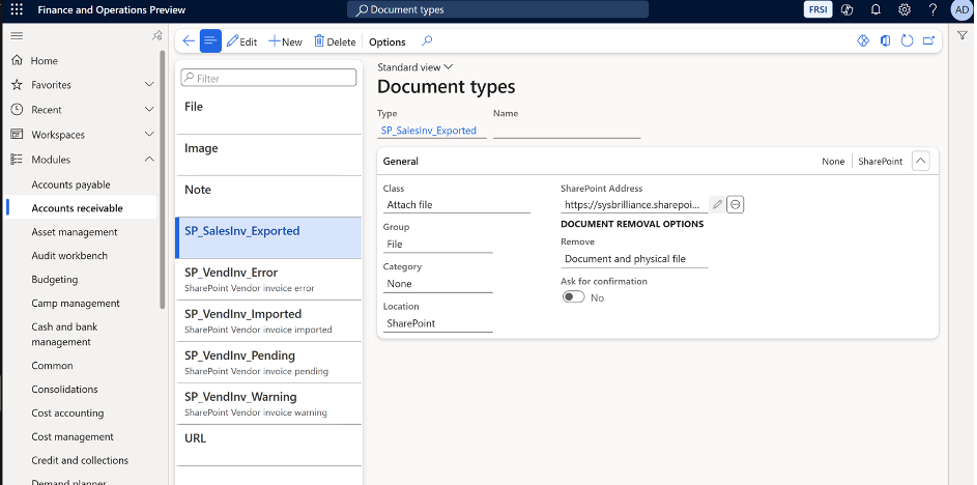Open Audit workbench module
Image resolution: width=977 pixels, height=485 pixels.
69,256
